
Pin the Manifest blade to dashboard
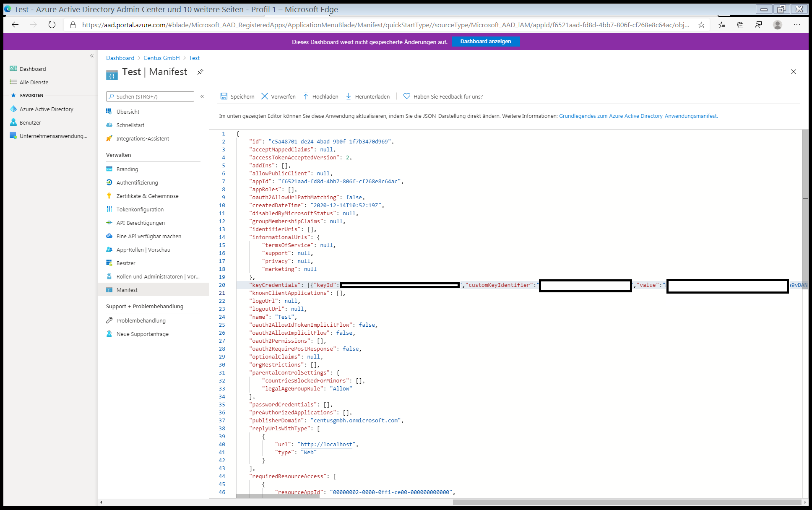(200, 72)
